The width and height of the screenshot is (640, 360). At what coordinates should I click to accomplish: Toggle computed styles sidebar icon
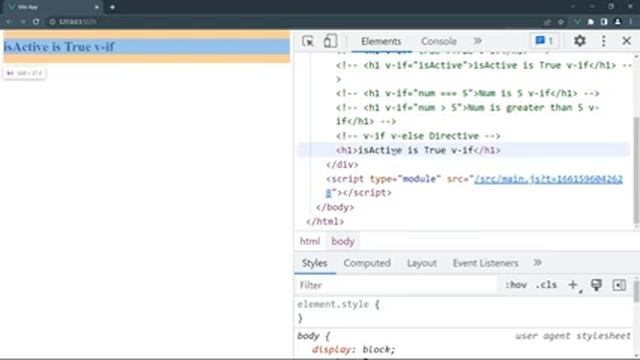[x=619, y=285]
